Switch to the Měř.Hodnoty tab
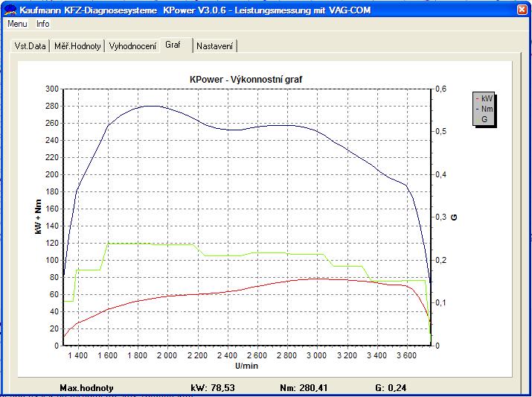This screenshot has height=397, width=532. (x=78, y=46)
